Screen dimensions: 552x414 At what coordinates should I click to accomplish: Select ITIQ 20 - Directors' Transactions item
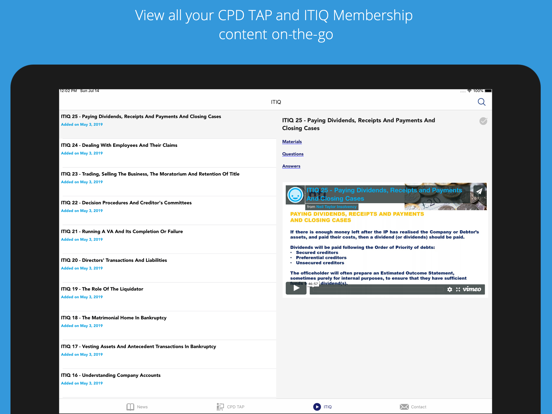point(168,268)
